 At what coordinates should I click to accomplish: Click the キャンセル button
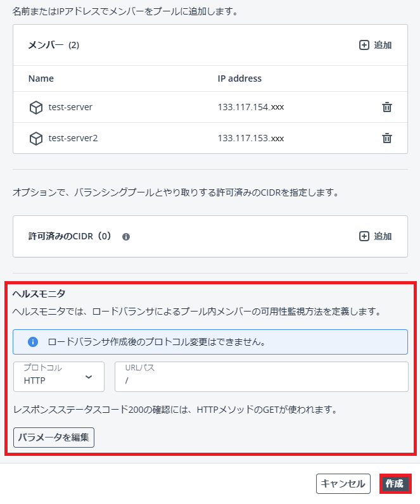click(343, 484)
